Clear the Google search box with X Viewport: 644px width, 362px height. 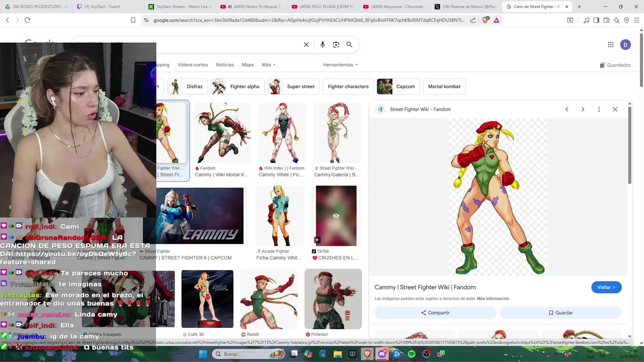coord(306,45)
